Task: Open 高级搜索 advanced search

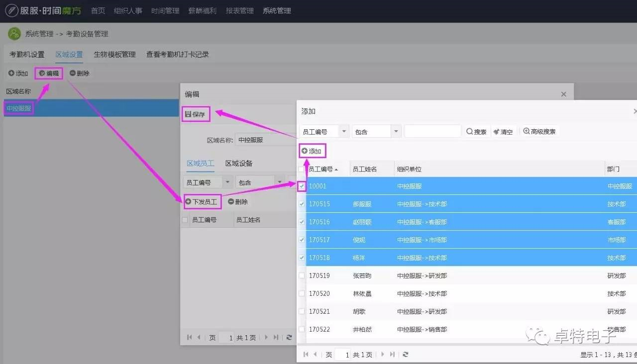Action: coord(539,132)
